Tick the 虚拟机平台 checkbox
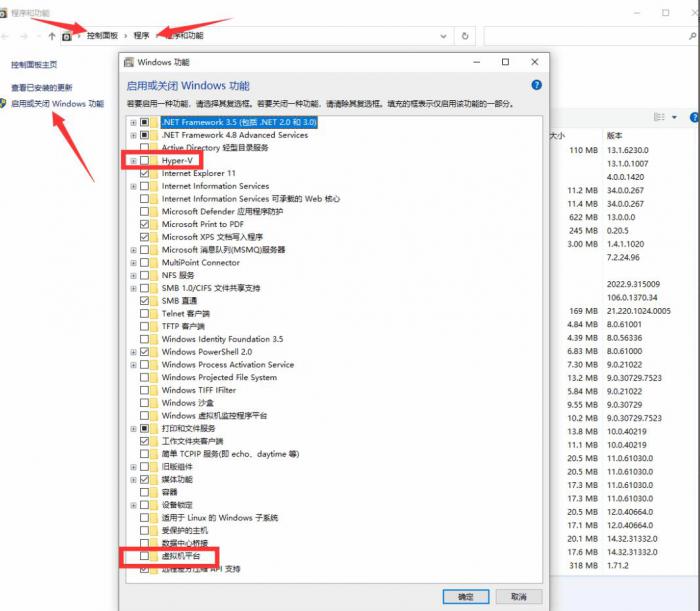This screenshot has height=611, width=700. 144,556
